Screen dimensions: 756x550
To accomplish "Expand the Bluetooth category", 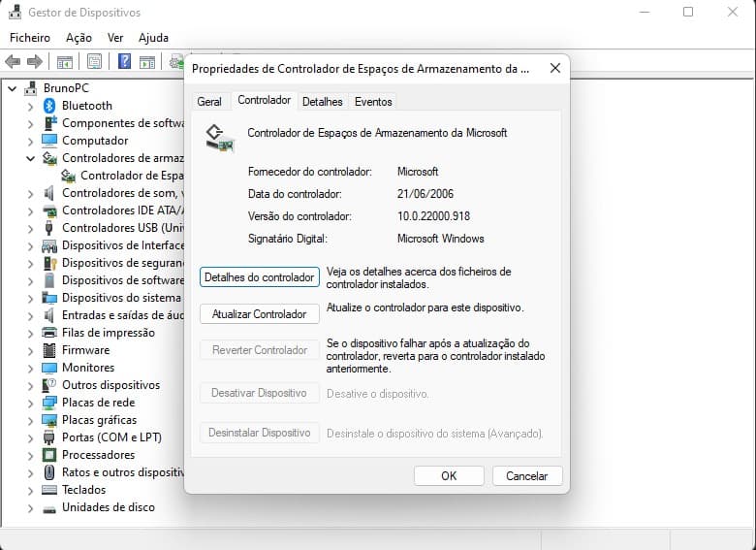I will pos(30,106).
